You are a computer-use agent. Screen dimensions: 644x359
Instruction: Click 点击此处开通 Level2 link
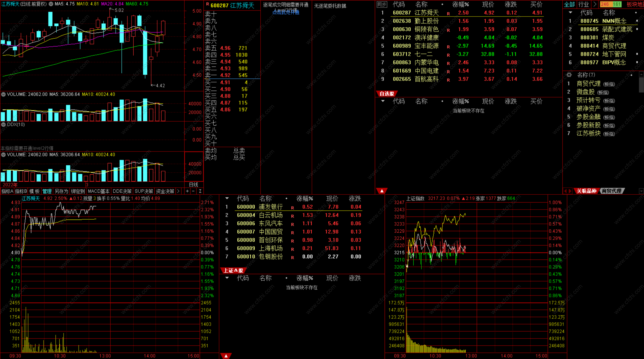286,12
